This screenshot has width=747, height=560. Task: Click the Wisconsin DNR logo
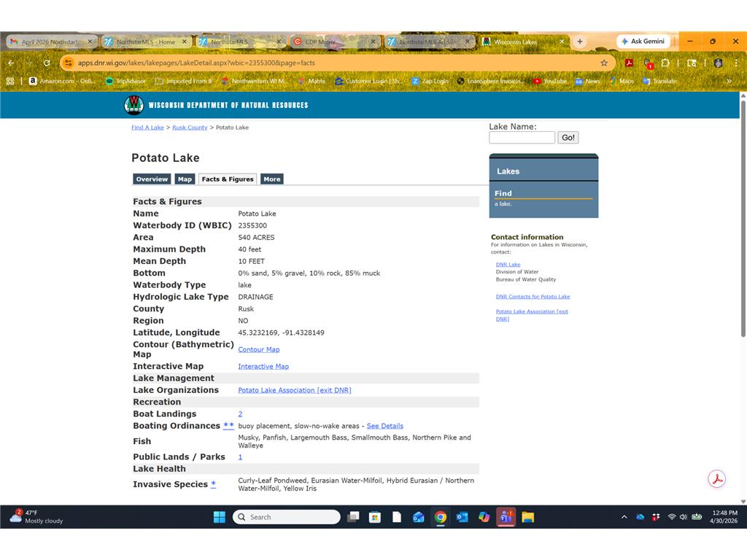[x=134, y=105]
